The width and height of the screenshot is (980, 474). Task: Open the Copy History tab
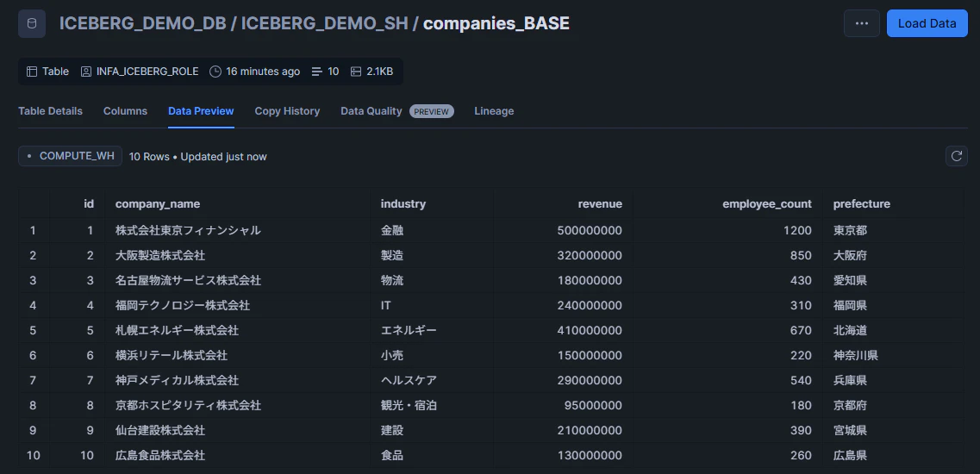tap(287, 110)
